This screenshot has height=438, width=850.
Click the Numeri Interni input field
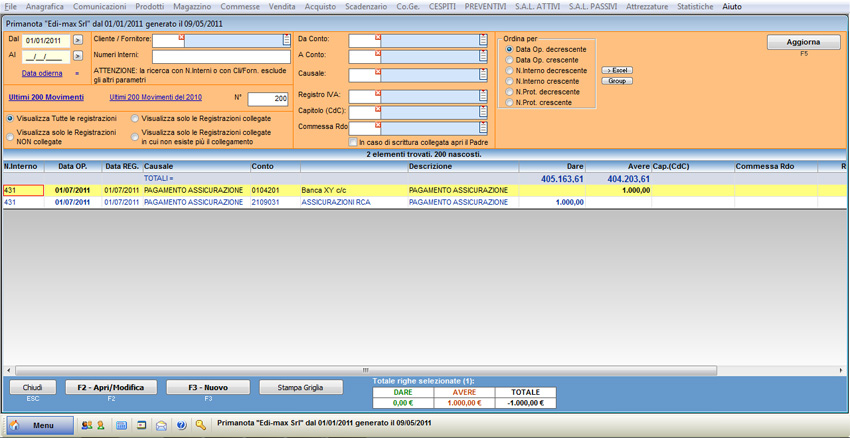[x=221, y=57]
